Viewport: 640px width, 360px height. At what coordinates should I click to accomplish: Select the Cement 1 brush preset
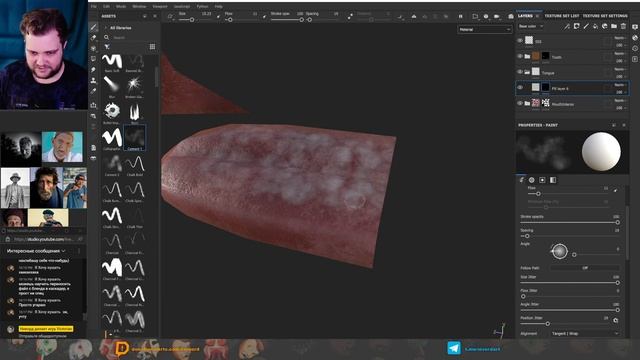coord(134,138)
